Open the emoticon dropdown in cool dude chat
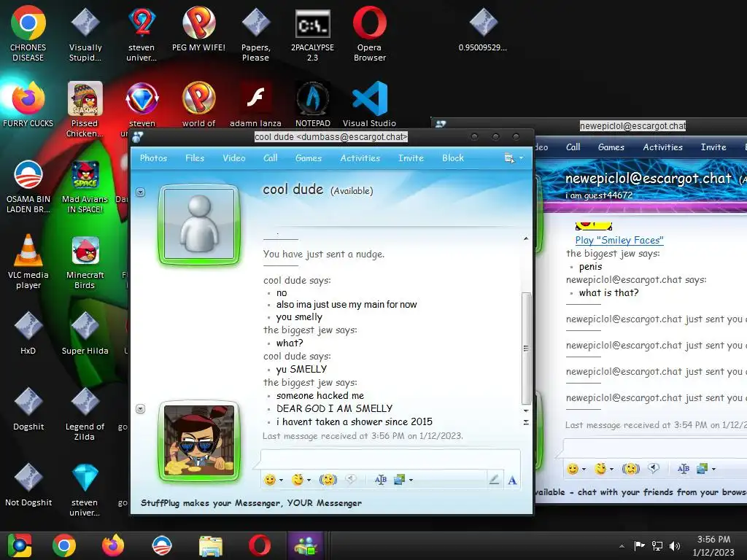Screen dimensions: 747x560 point(281,480)
